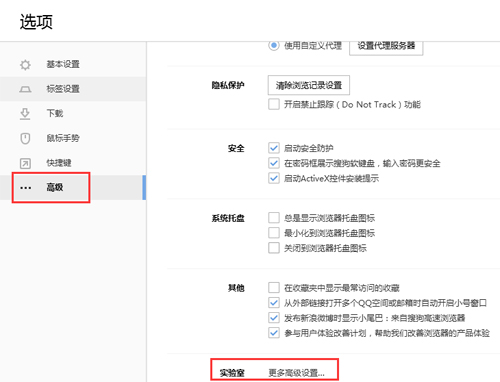Click the gear icon beside 基本设置

coord(25,65)
